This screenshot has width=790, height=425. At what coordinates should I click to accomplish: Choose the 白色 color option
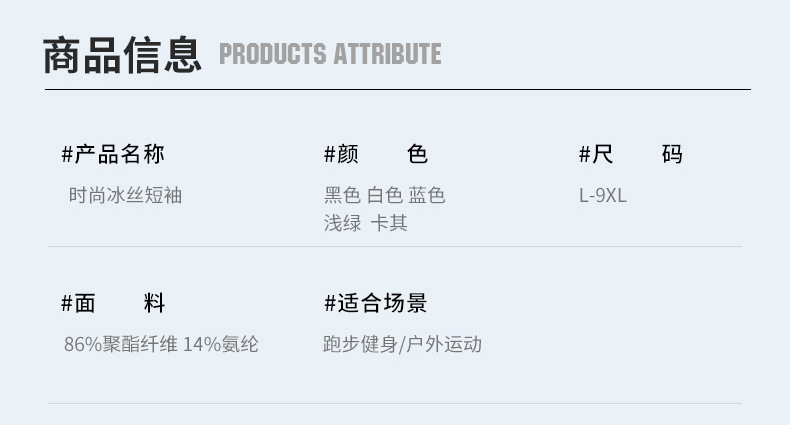click(385, 195)
